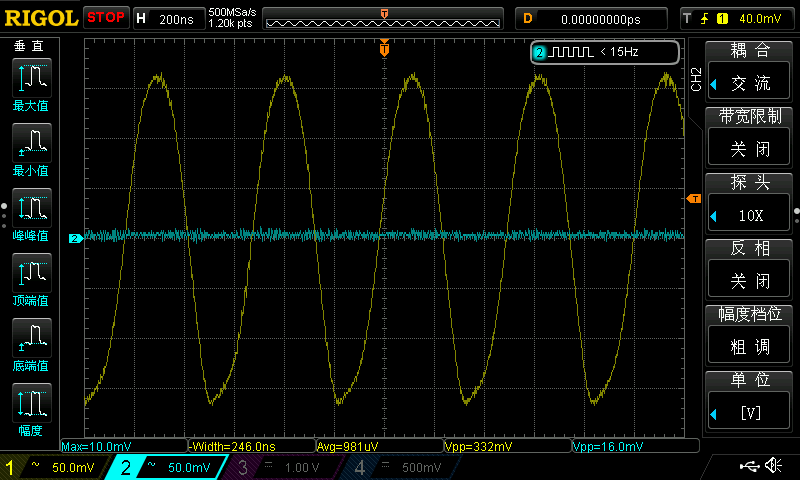This screenshot has width=800, height=480.
Task: Select the 幅度 (amplitude) measurement icon
Action: [x=32, y=402]
